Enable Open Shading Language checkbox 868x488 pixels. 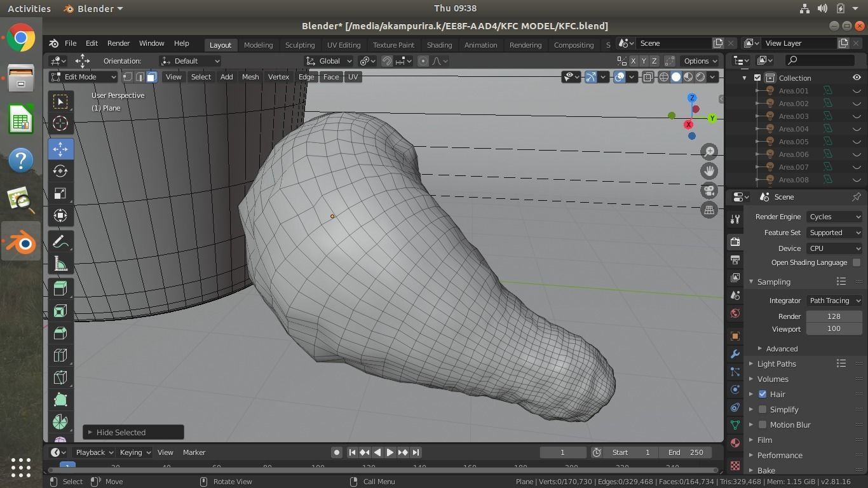(x=857, y=262)
